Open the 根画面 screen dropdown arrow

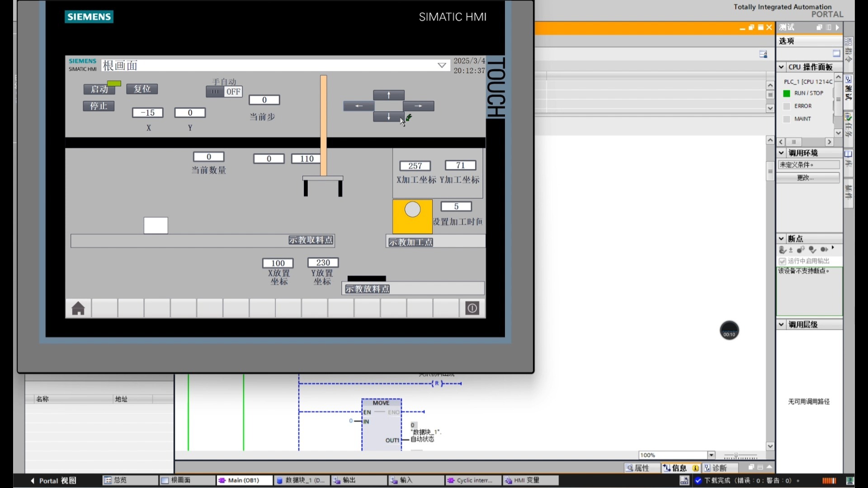point(442,66)
